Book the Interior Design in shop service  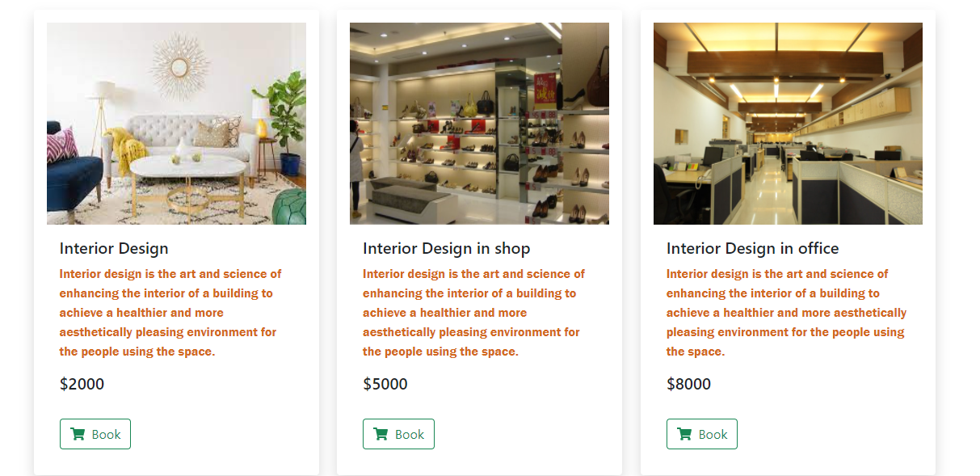tap(398, 434)
